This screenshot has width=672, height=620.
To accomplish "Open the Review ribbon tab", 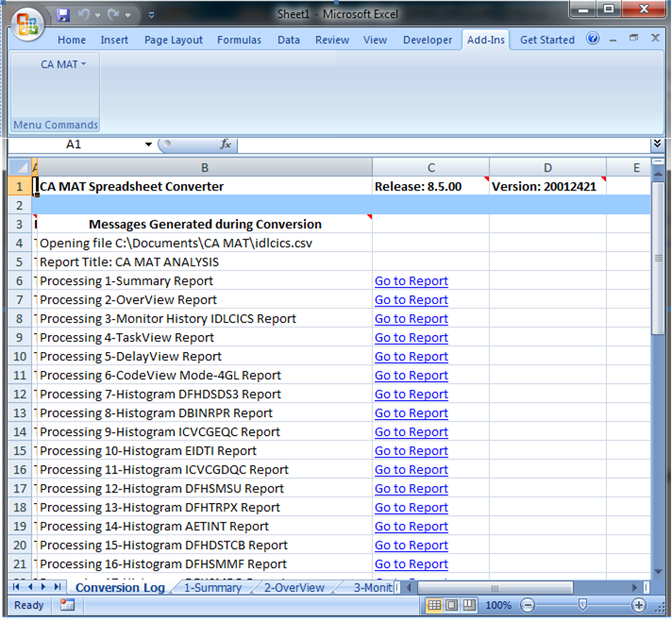I will 332,40.
